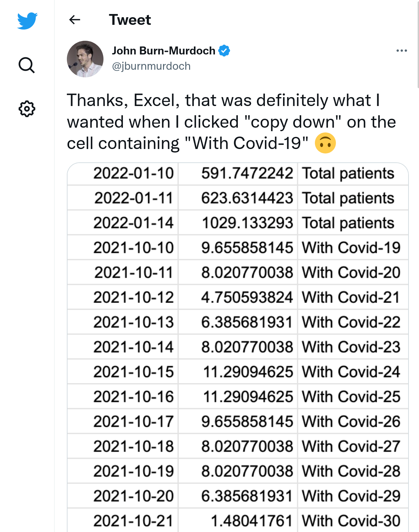Click the Tweet page heading
The height and width of the screenshot is (532, 419).
pyautogui.click(x=130, y=20)
